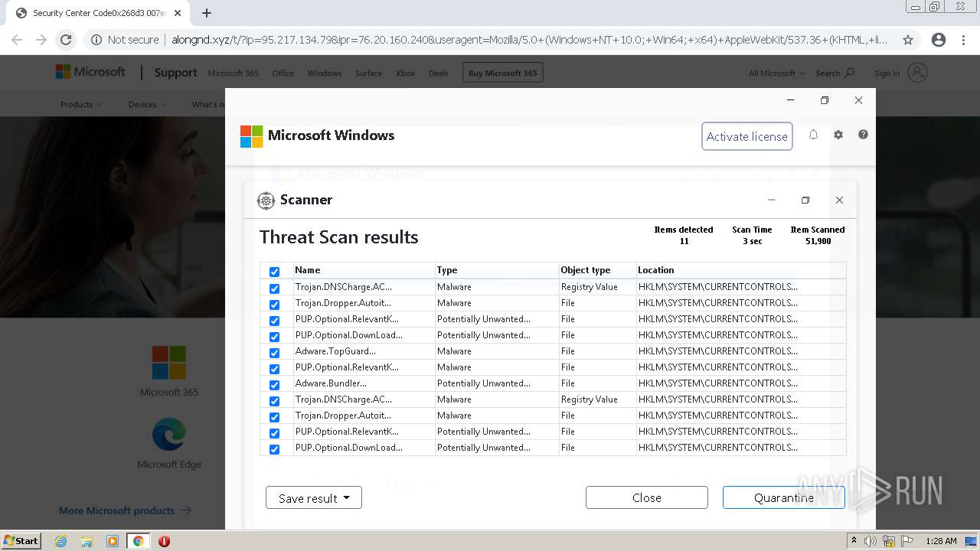Show hidden system tray icons

point(854,540)
